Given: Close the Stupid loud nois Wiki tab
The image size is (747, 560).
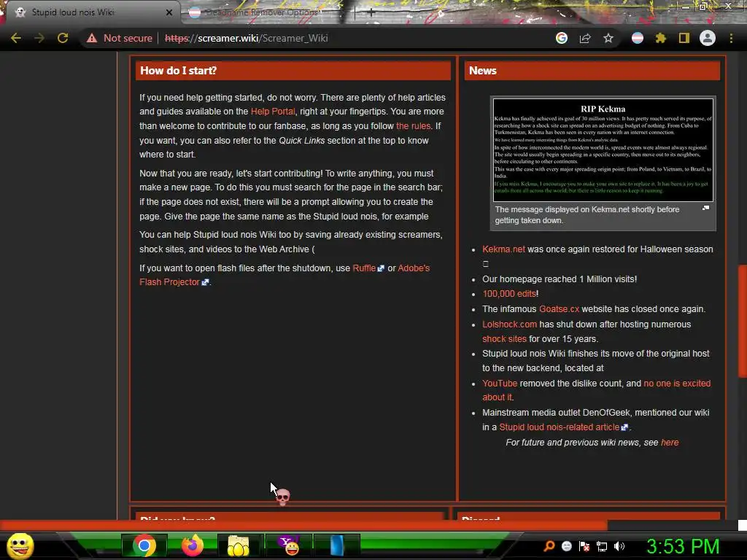Looking at the screenshot, I should point(169,12).
